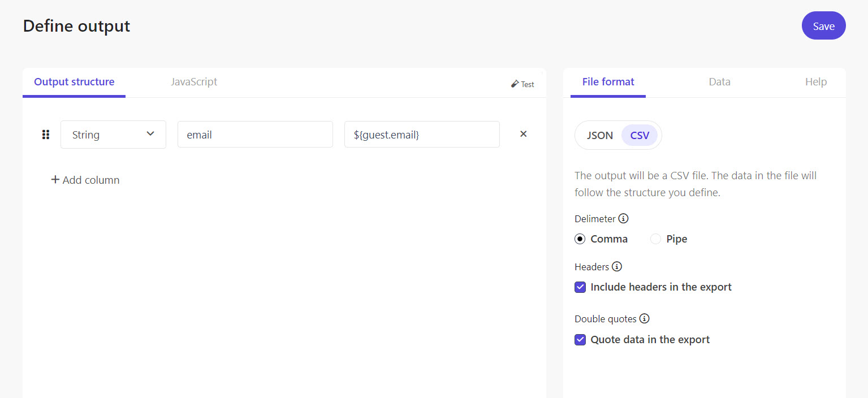Click the ${guest.email} value field
The height and width of the screenshot is (398, 868).
[x=422, y=135]
